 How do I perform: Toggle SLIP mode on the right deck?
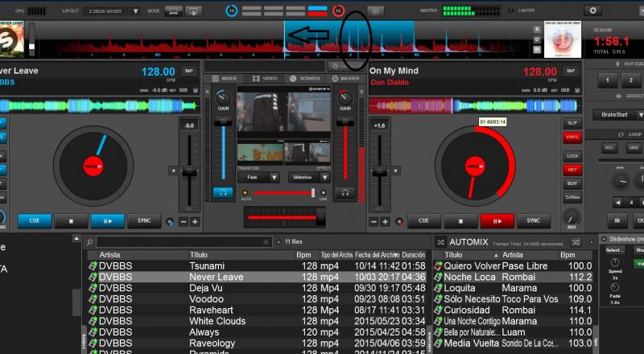pos(572,123)
